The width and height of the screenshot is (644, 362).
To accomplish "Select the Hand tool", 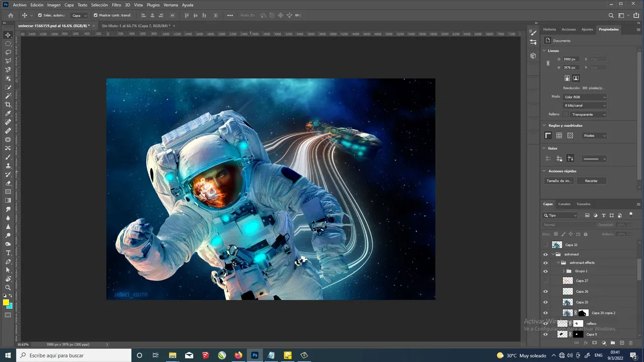I will [8, 279].
